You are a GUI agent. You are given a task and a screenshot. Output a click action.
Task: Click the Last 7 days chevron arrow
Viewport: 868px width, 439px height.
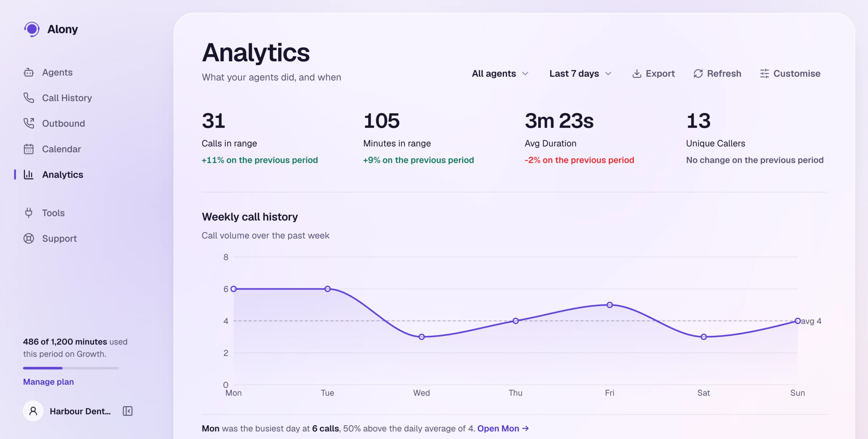pyautogui.click(x=608, y=73)
